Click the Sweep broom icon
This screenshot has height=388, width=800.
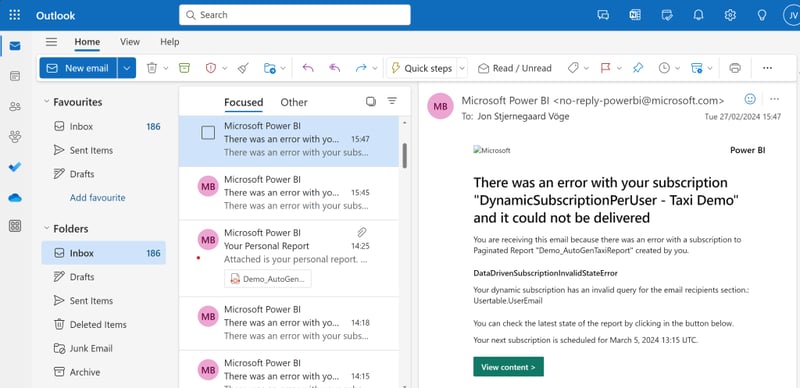(243, 68)
